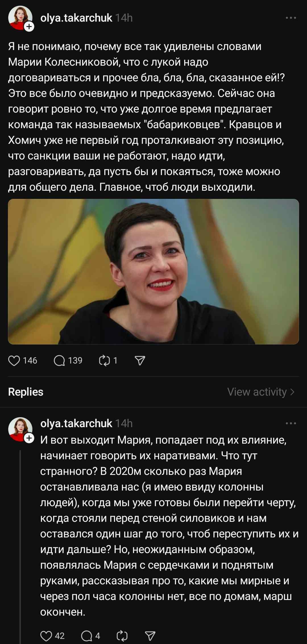Share the reply via send icon
This screenshot has height=644, width=307.
[x=150, y=636]
